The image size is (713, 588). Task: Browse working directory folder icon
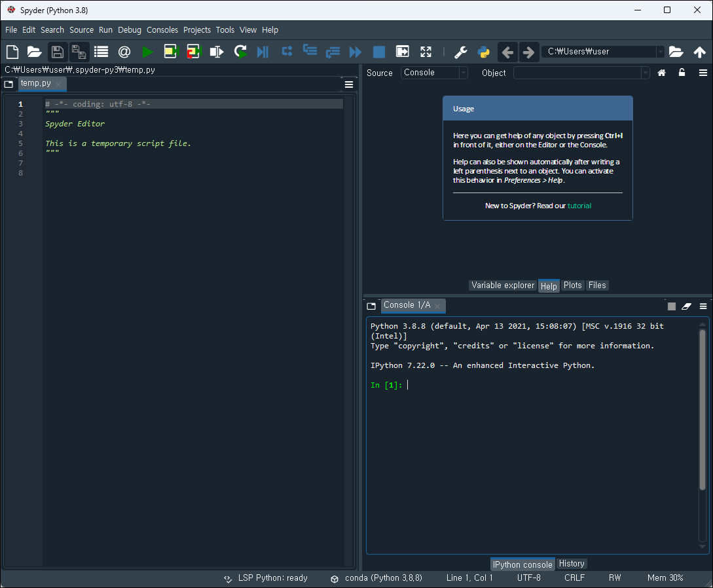click(x=676, y=52)
